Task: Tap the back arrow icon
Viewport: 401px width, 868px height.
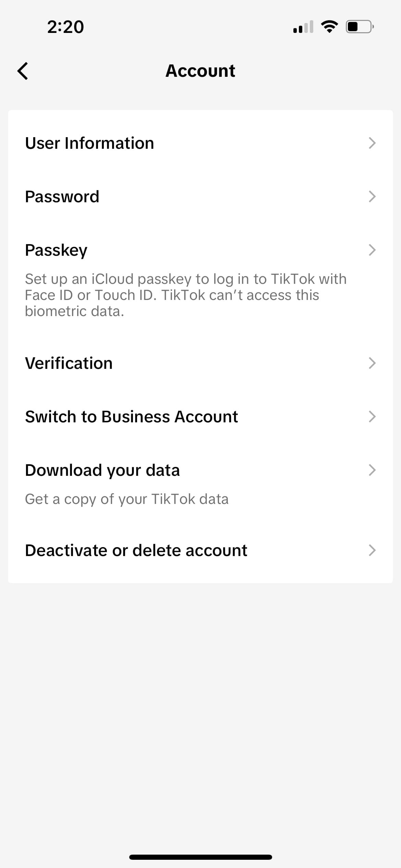Action: tap(23, 71)
